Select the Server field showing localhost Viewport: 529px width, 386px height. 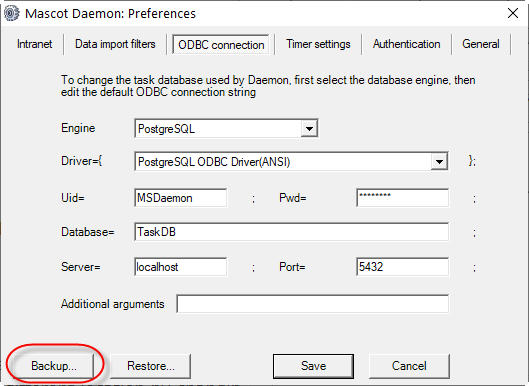pos(180,267)
